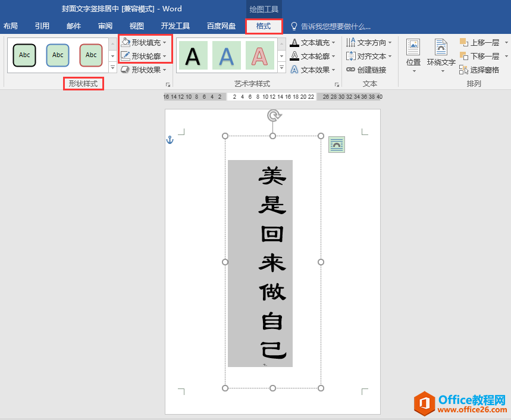Open the Developer (开发工具) tab
This screenshot has height=420, width=511.
[x=175, y=26]
